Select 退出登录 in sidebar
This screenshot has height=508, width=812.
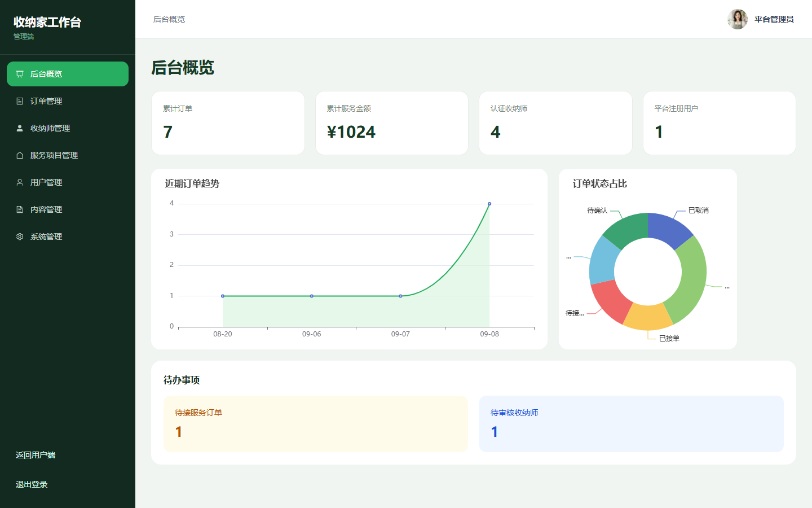coord(32,484)
